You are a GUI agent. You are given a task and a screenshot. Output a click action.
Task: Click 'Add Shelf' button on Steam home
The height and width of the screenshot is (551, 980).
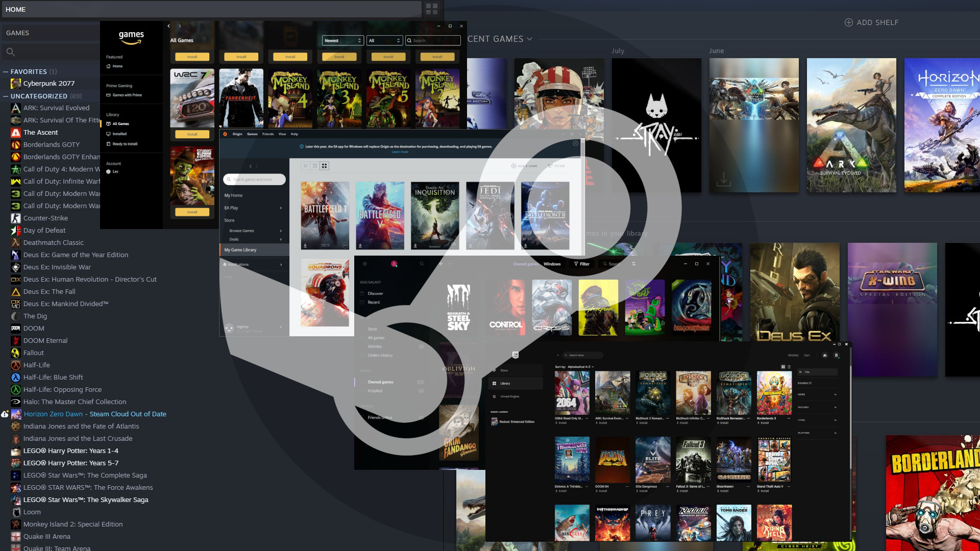(871, 22)
